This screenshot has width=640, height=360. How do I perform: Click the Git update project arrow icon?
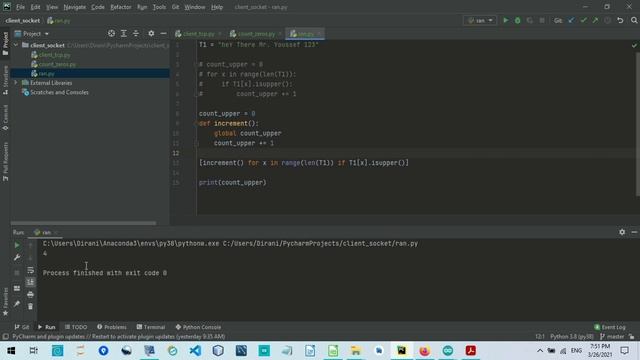click(x=571, y=20)
